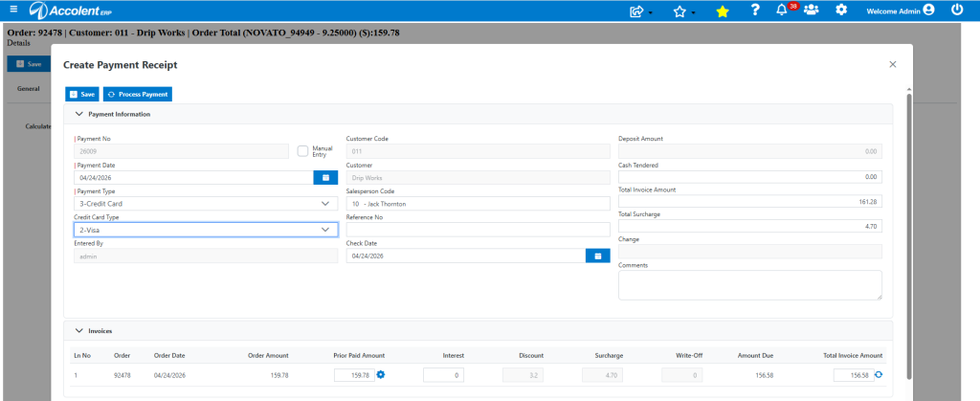Open the Credit Card Type dropdown
Viewport: 980px width, 401px height.
pos(206,230)
